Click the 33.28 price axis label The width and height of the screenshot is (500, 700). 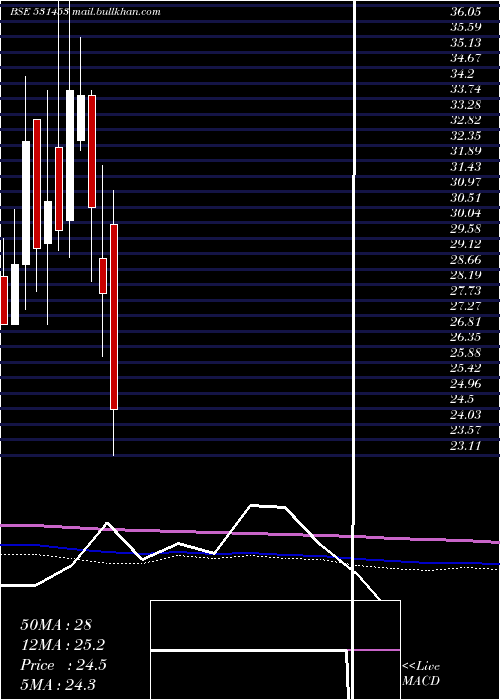pos(466,105)
